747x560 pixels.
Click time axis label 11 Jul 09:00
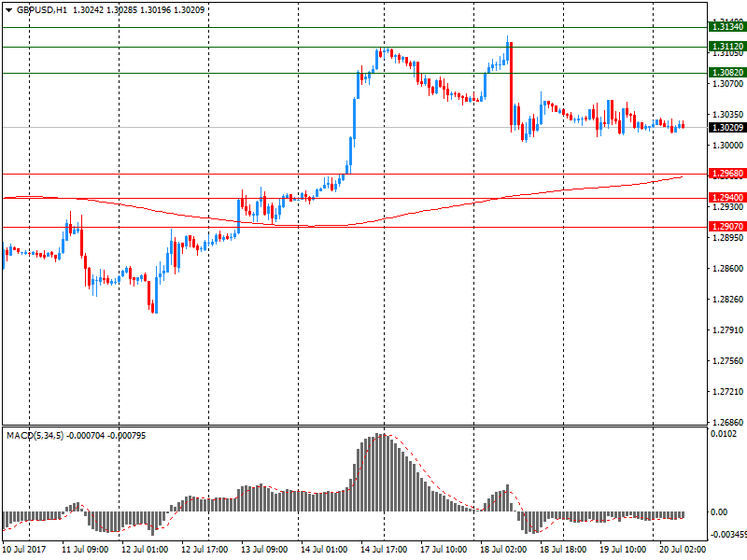[85, 550]
